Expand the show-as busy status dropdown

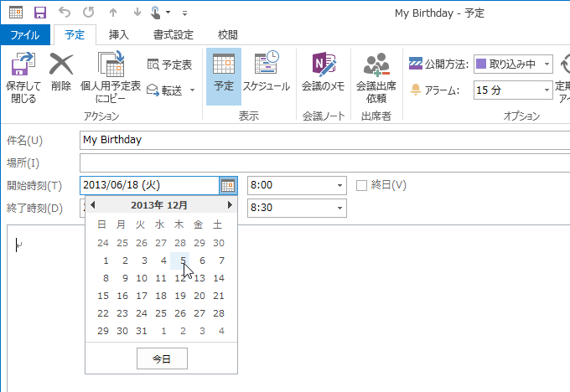pyautogui.click(x=547, y=64)
